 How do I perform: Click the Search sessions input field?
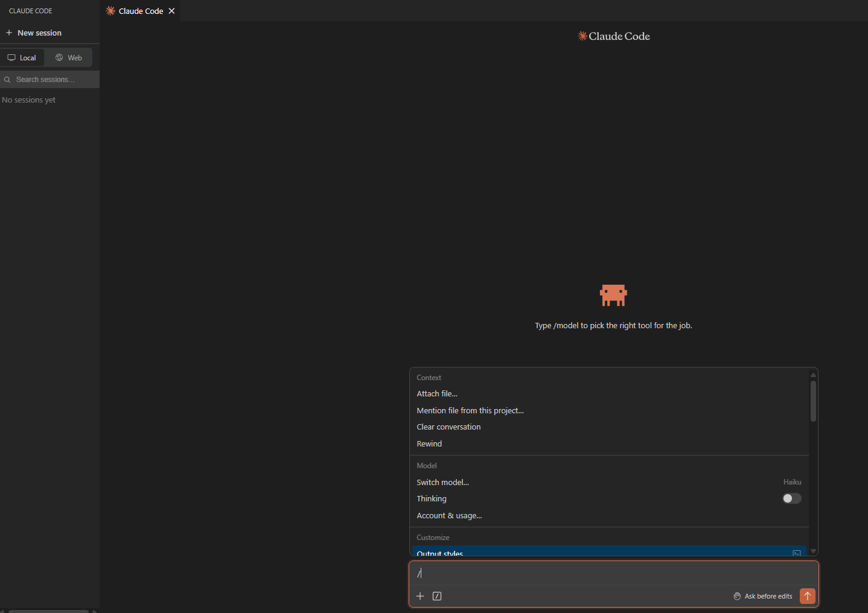(54, 80)
